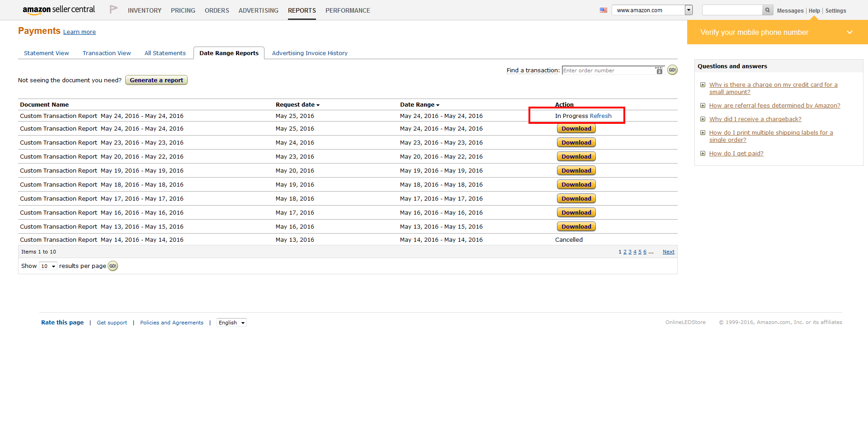This screenshot has height=427, width=868.
Task: Collapse the Verify mobile phone number banner
Action: tap(849, 33)
